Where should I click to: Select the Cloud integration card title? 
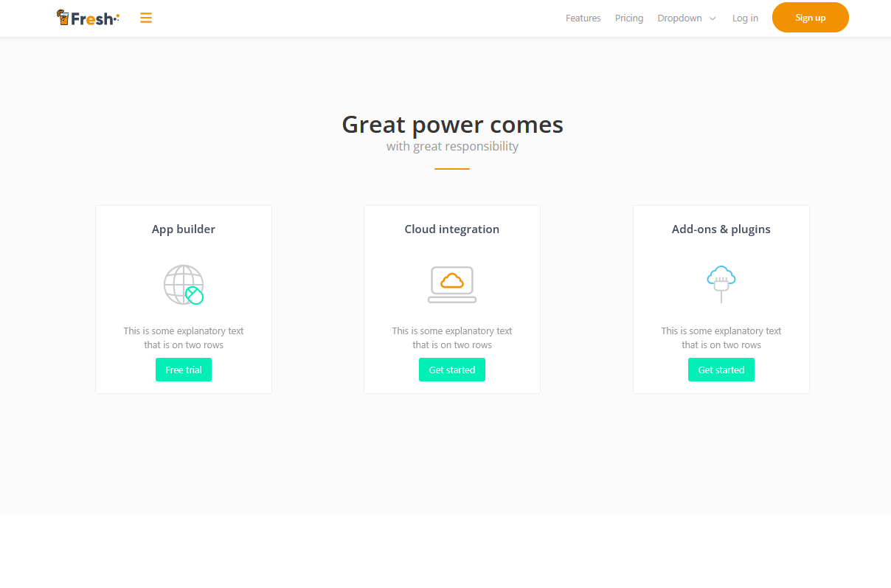(x=452, y=229)
